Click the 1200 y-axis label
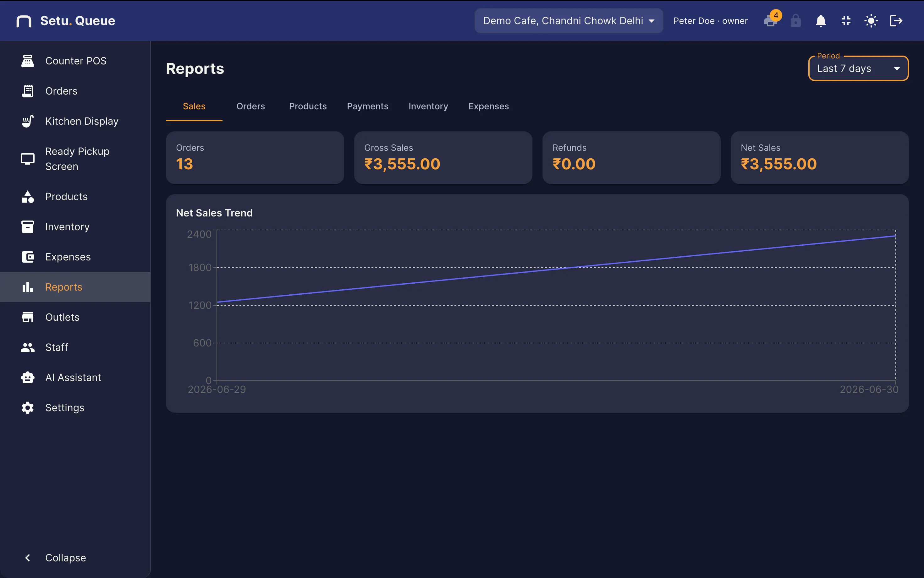924x578 pixels. 200,305
